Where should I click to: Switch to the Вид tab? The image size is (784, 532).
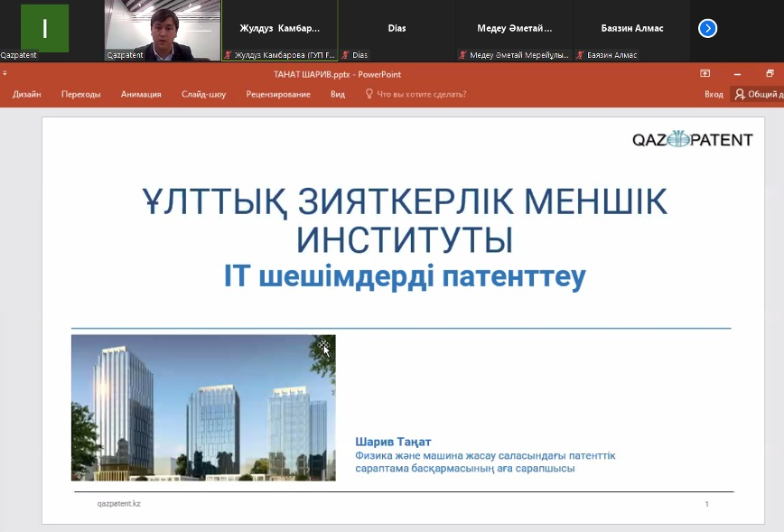point(338,94)
